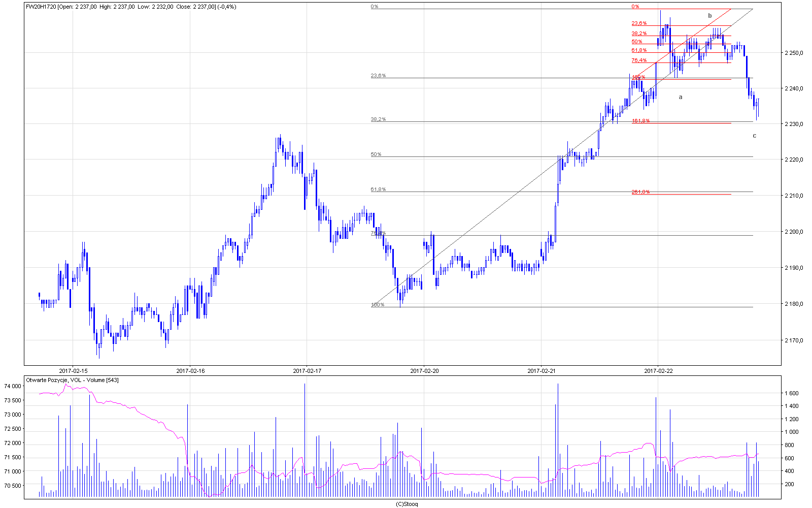This screenshot has width=812, height=508.
Task: Select the red 261,8% extension label
Action: click(640, 192)
